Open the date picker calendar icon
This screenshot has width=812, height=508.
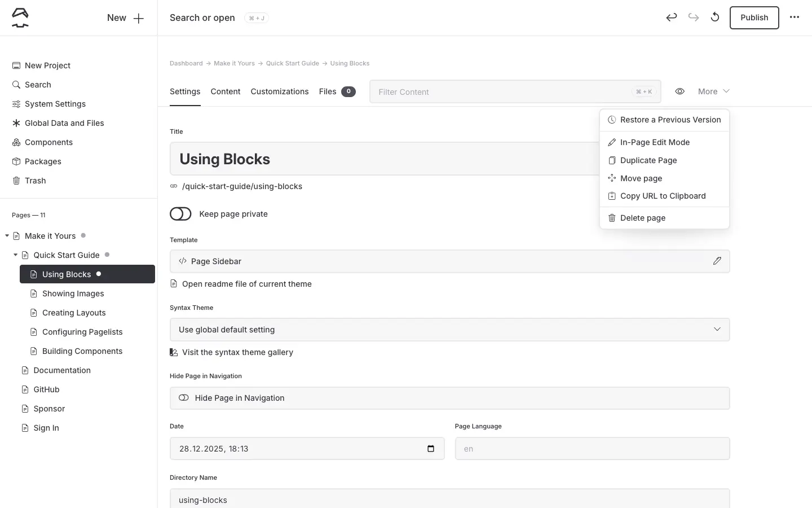tap(431, 449)
